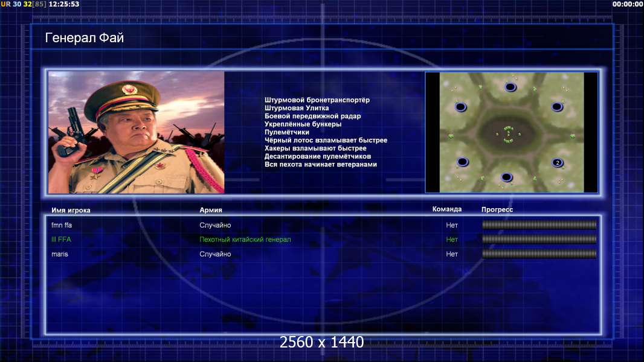Click the "Армия" column header
Image resolution: width=644 pixels, height=362 pixels.
click(211, 210)
